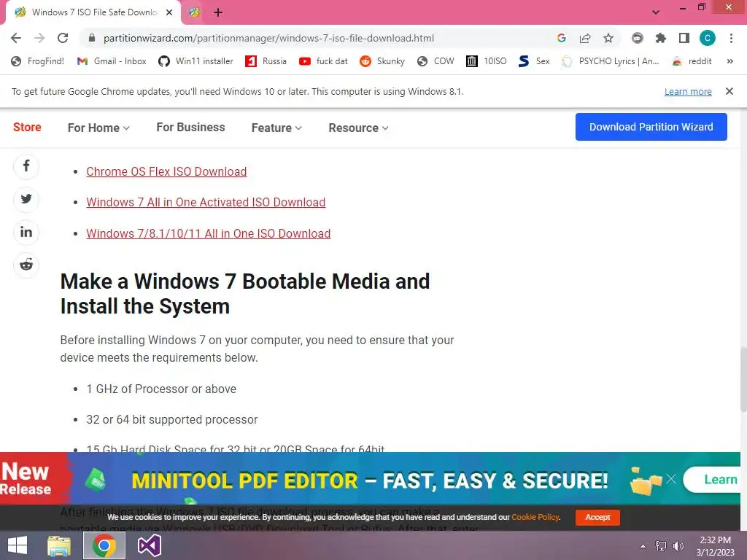Expand the For Home menu

(x=98, y=128)
